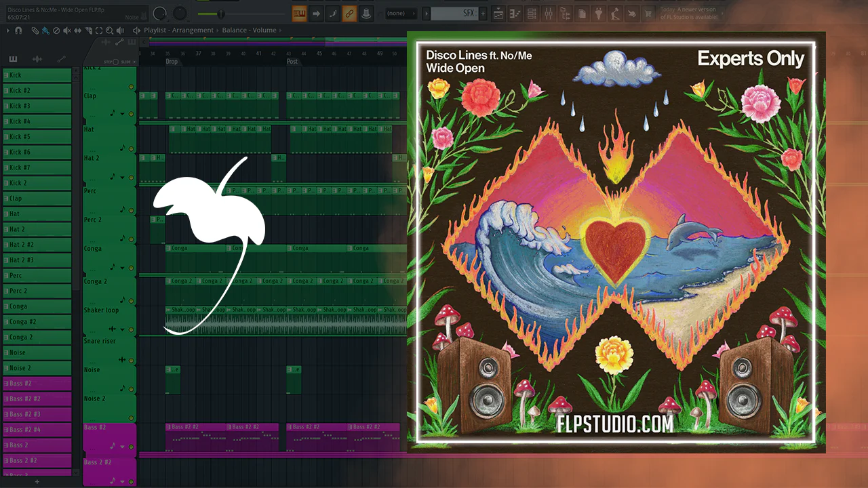Click the shopping cart icon
The image size is (868, 488).
click(649, 13)
